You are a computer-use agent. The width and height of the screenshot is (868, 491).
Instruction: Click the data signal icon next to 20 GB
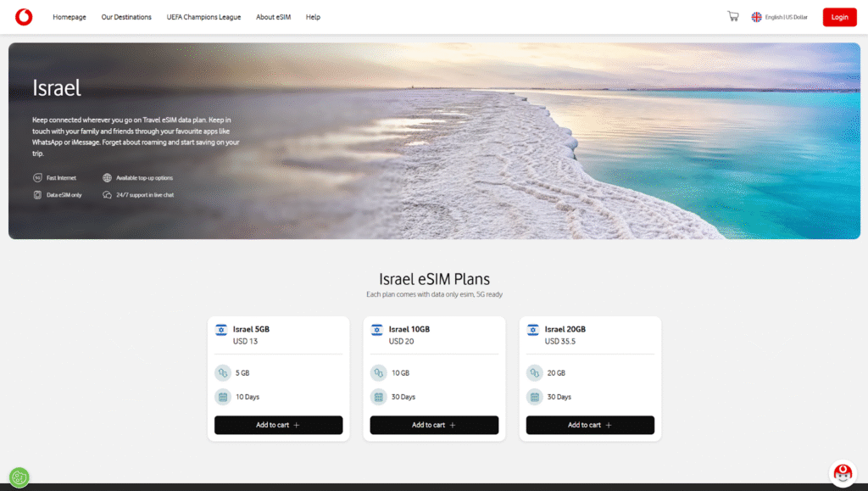534,372
